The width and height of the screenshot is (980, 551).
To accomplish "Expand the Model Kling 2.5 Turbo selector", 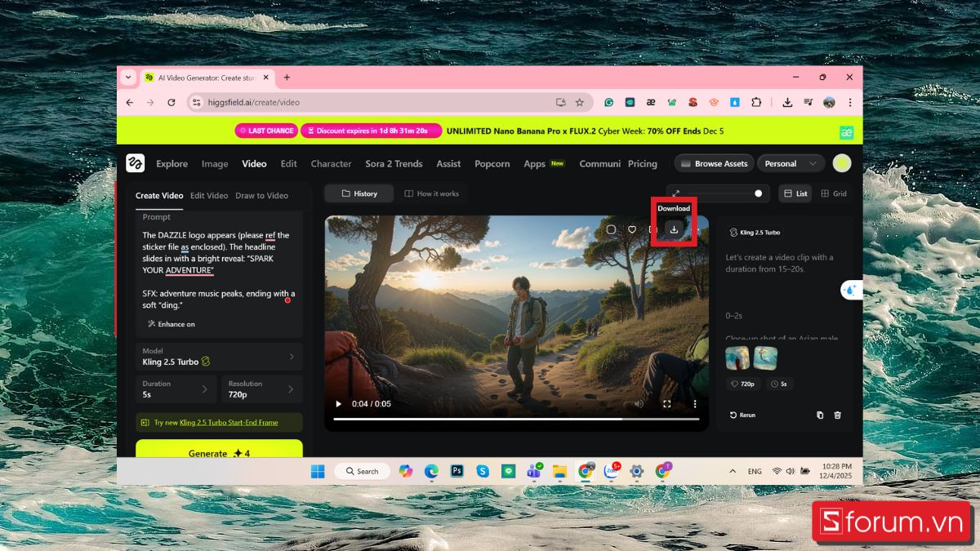I will [x=219, y=357].
